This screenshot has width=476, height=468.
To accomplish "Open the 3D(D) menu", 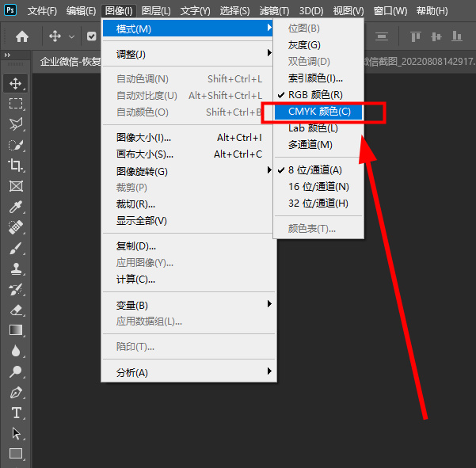I will coord(311,11).
